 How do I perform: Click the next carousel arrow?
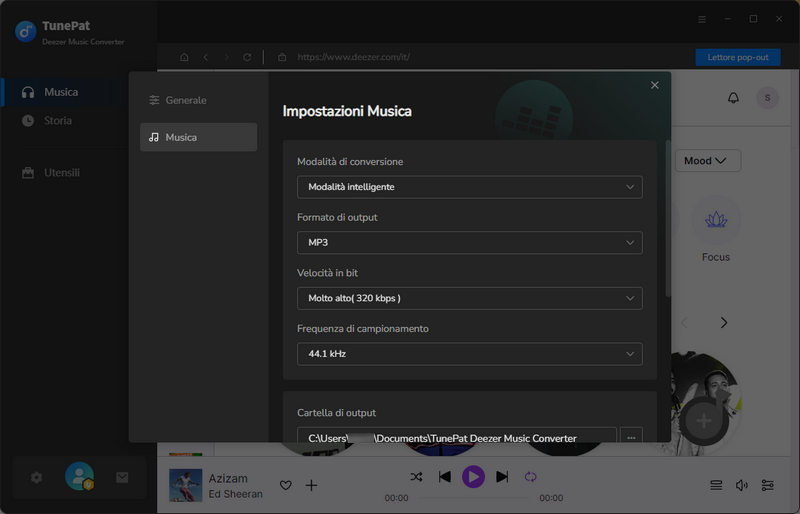[723, 323]
